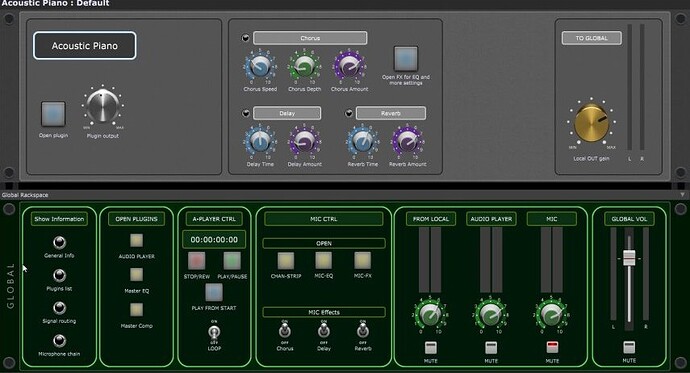
Task: Open FX for EQ and more settings
Action: pos(406,59)
